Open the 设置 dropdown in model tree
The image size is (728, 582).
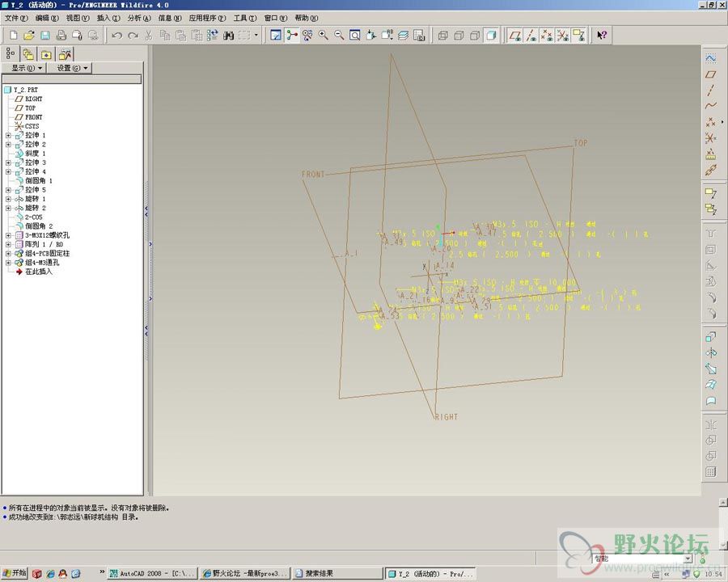[x=70, y=68]
